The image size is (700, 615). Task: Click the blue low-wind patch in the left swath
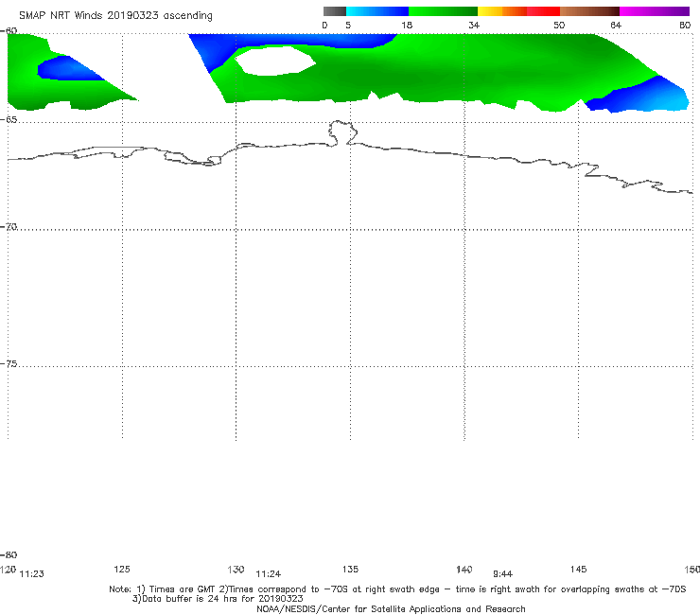tap(67, 69)
